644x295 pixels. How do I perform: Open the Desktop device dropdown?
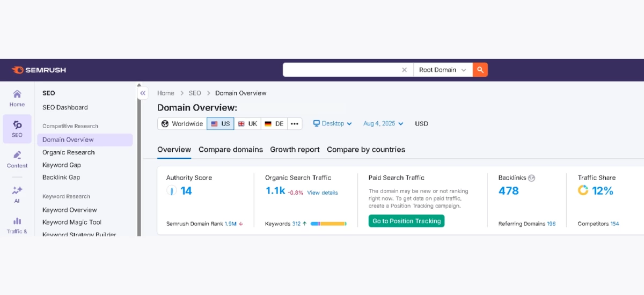tap(333, 123)
